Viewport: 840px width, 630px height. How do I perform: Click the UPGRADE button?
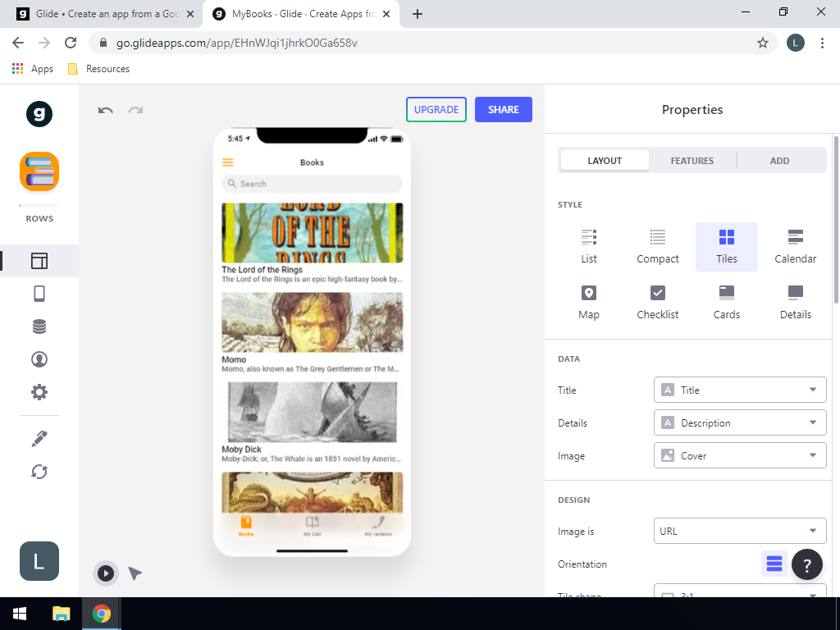click(x=436, y=109)
